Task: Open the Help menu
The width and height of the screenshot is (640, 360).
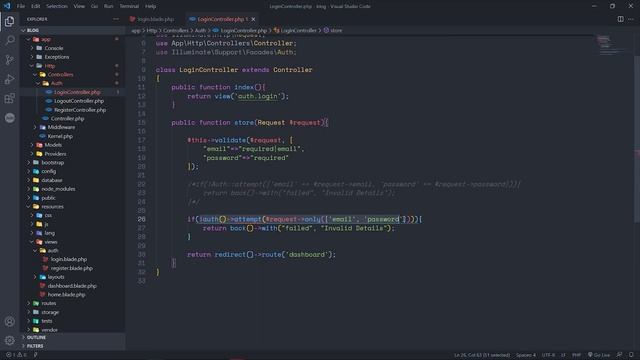Action: (151, 6)
